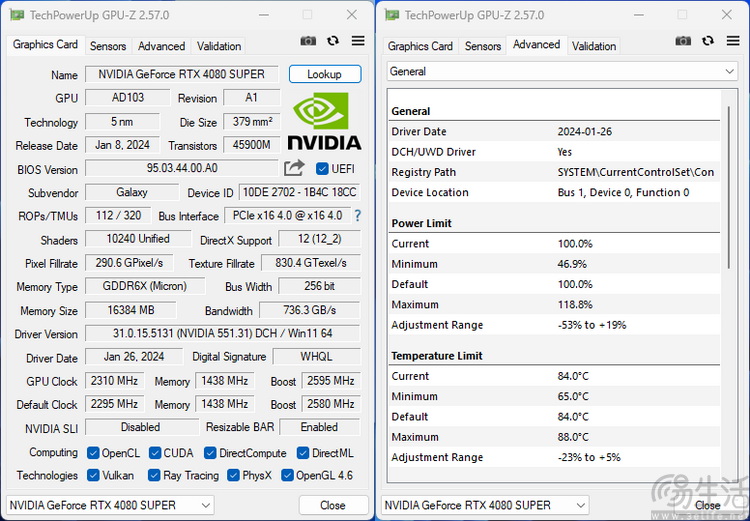Click Power Limit Minimum 46.9% row
The height and width of the screenshot is (521, 750).
point(554,264)
